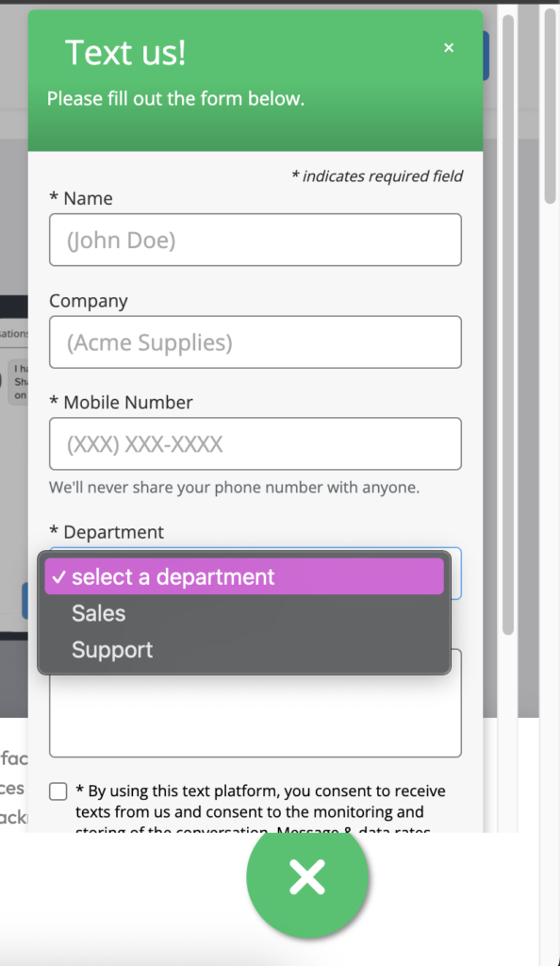Click the blue button behind the form's top-right corner
The height and width of the screenshot is (966, 560).
pyautogui.click(x=486, y=56)
